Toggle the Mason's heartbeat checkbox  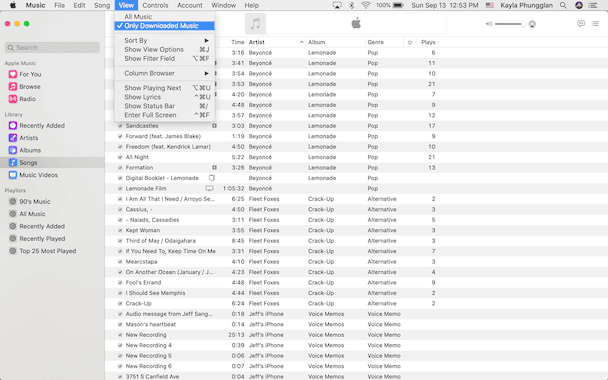(120, 325)
